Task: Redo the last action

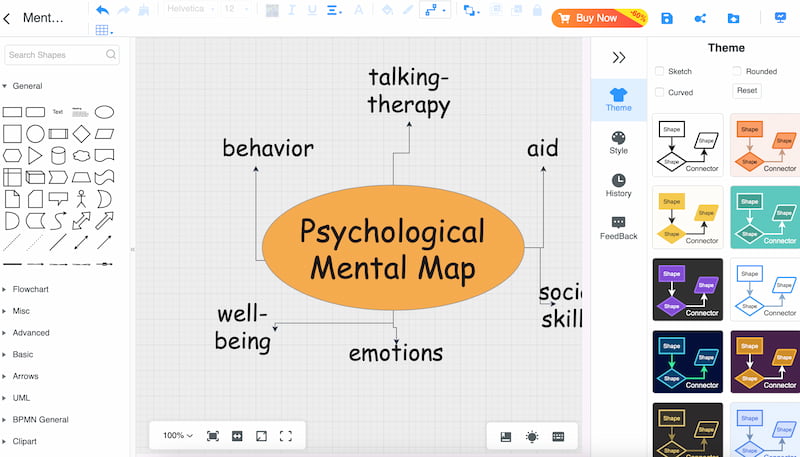Action: pos(123,10)
